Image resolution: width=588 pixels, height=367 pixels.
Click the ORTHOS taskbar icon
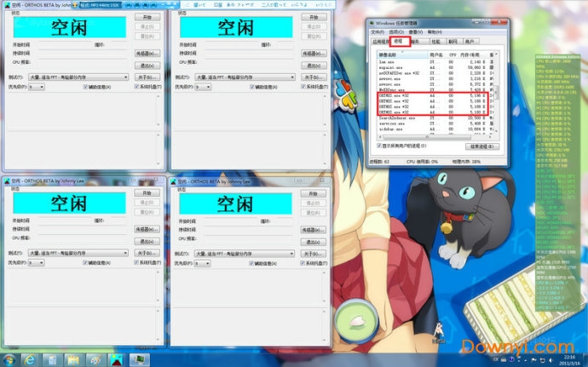(x=115, y=358)
